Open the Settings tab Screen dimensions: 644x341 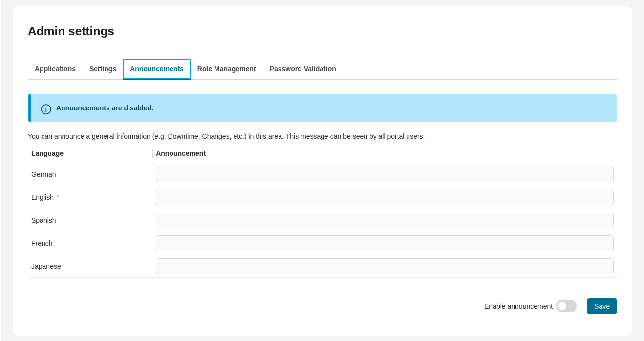[x=103, y=69]
